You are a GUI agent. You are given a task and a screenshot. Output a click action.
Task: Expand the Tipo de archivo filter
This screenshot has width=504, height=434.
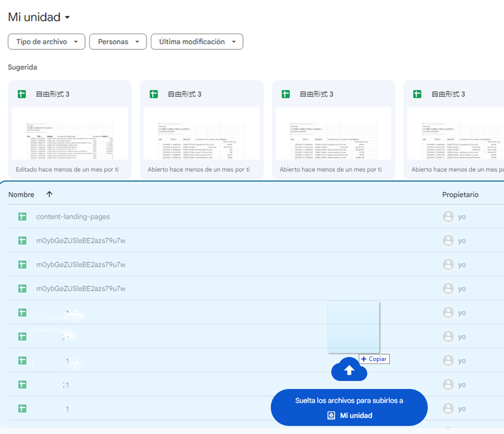point(47,42)
